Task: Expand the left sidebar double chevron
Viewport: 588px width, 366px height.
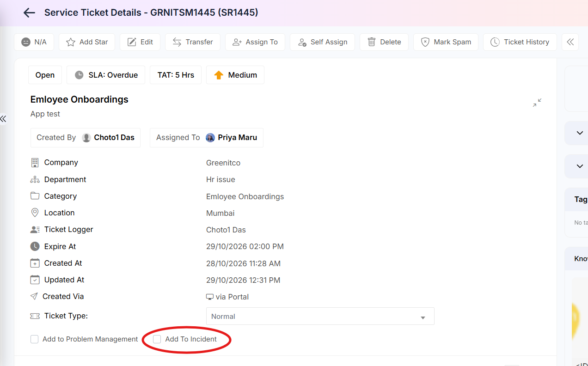Action: pyautogui.click(x=3, y=119)
